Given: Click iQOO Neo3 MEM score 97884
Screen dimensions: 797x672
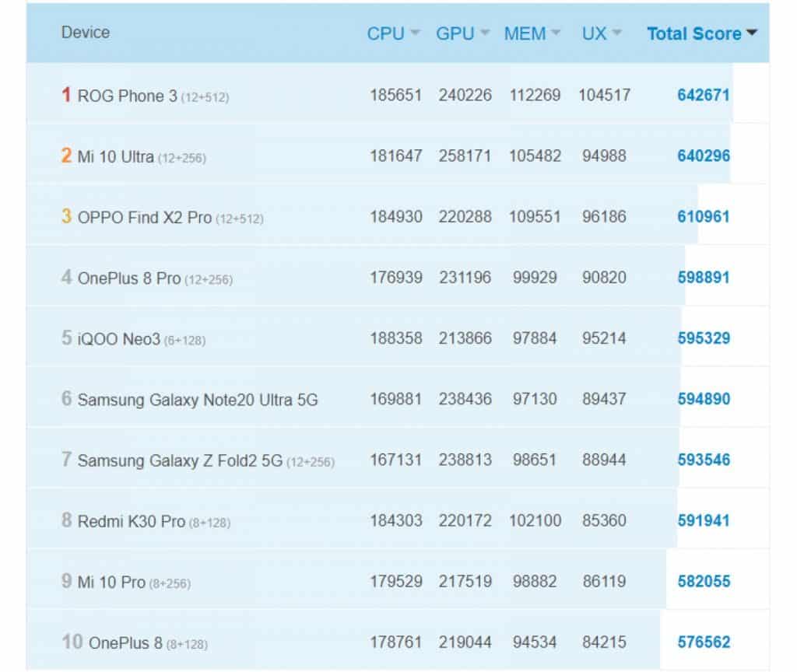Looking at the screenshot, I should [x=535, y=338].
